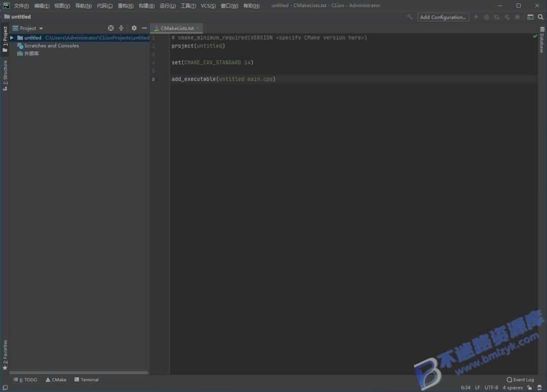Viewport: 547px width, 392px height.
Task: Select untitled project root node
Action: pyautogui.click(x=80, y=37)
